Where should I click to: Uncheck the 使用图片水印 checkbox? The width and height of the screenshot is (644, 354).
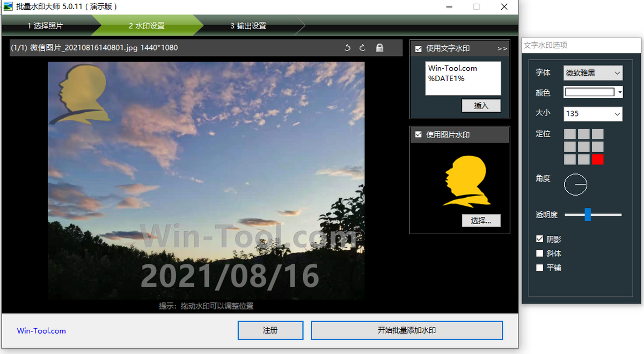(419, 135)
